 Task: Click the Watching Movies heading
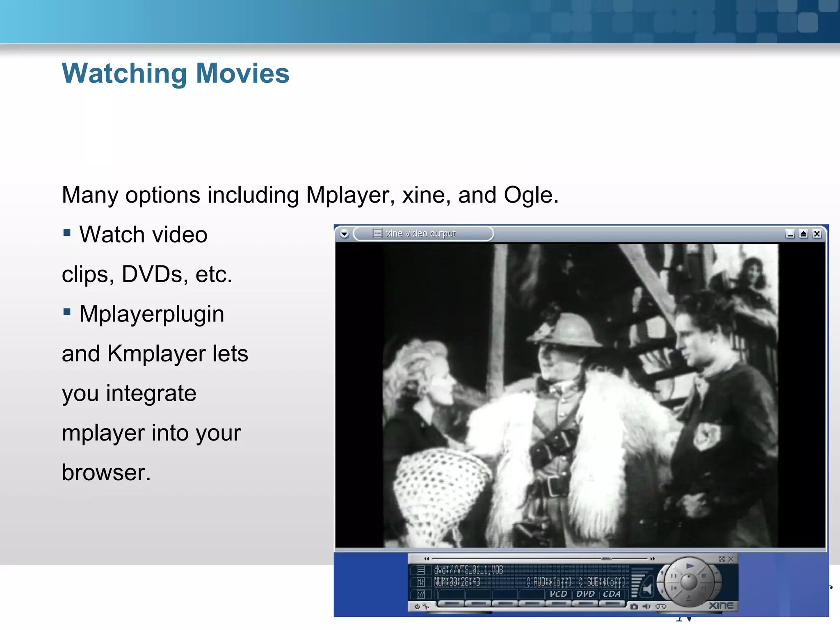176,73
